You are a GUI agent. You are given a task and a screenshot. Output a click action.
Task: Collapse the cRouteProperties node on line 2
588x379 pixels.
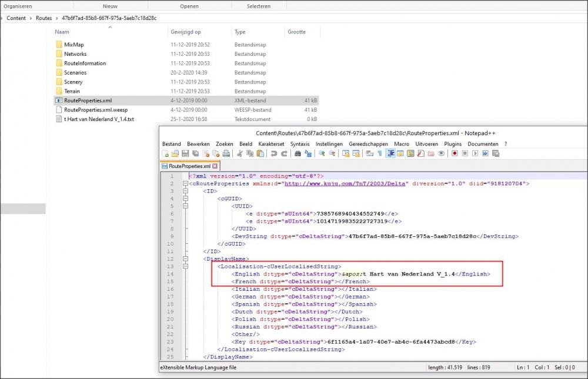[x=185, y=183]
